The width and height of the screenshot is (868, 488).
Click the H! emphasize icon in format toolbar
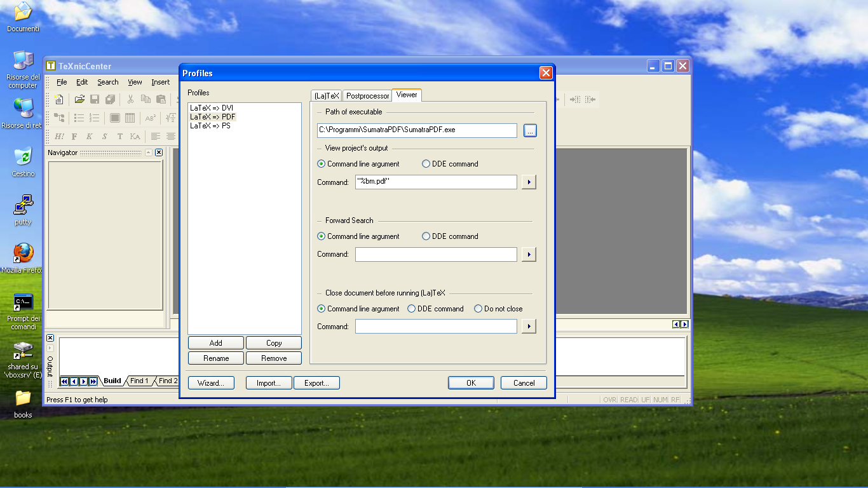[59, 136]
